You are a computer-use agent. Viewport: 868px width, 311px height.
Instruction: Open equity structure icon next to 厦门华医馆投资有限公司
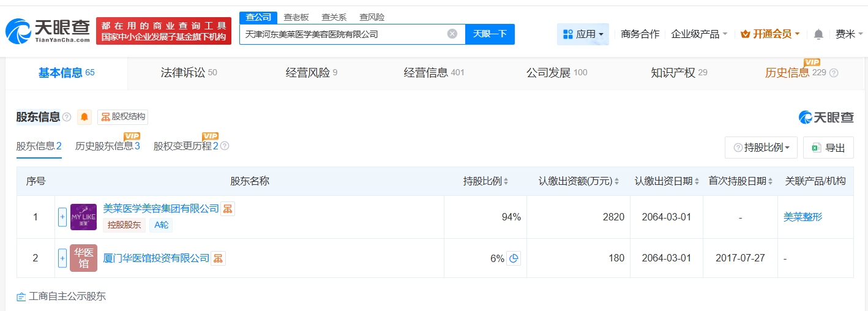coord(219,258)
